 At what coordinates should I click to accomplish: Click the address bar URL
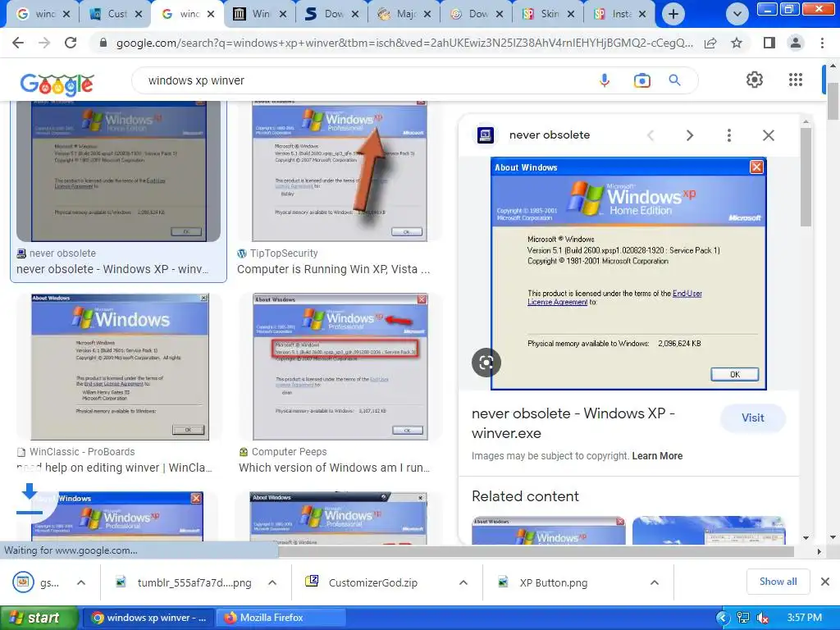pos(404,43)
